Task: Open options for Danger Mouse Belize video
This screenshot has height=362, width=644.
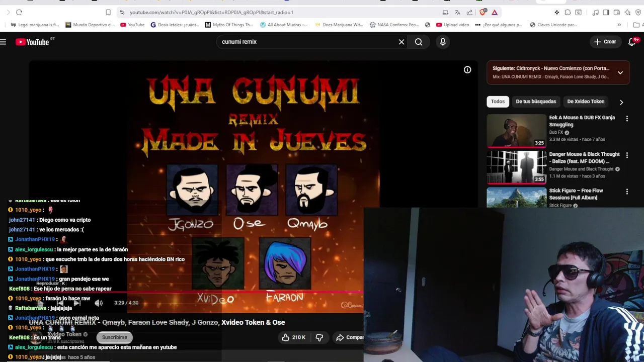Action: tap(627, 155)
